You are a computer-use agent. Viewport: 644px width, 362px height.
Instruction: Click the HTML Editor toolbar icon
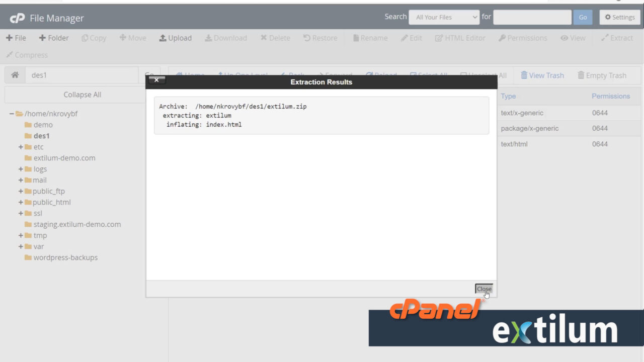(x=460, y=38)
